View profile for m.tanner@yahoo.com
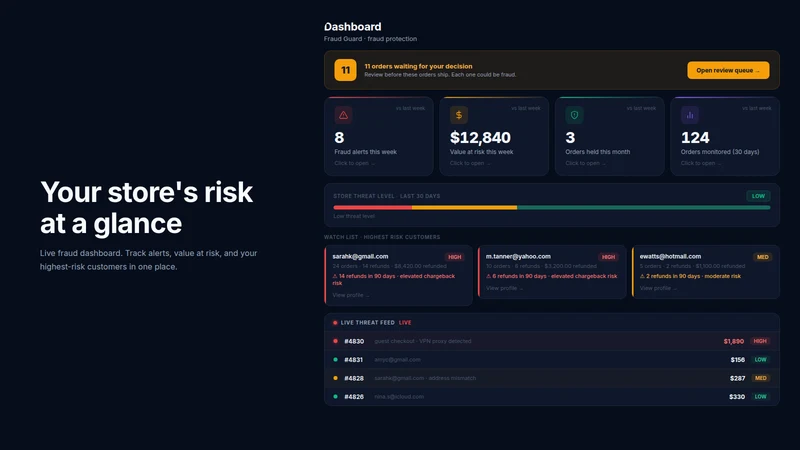The width and height of the screenshot is (800, 450). click(x=504, y=288)
